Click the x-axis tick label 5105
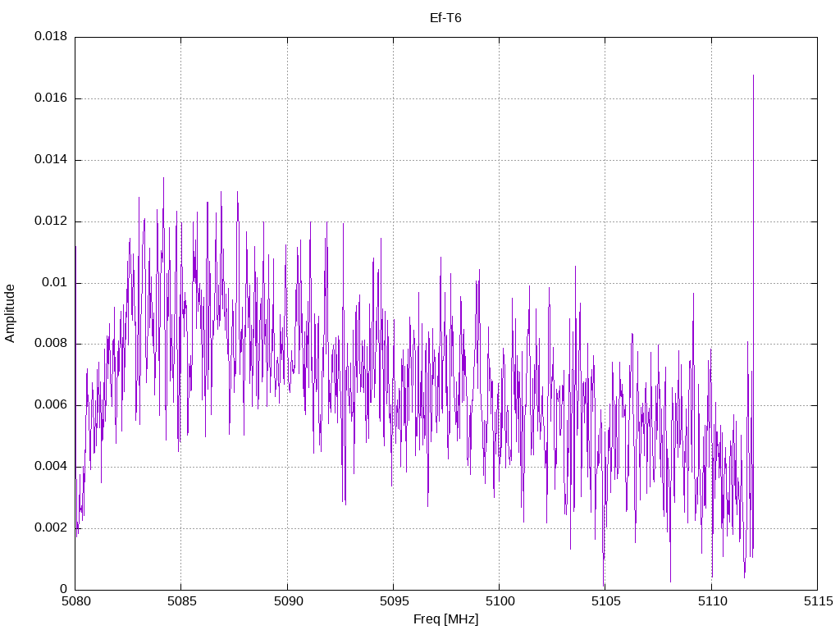 point(606,601)
